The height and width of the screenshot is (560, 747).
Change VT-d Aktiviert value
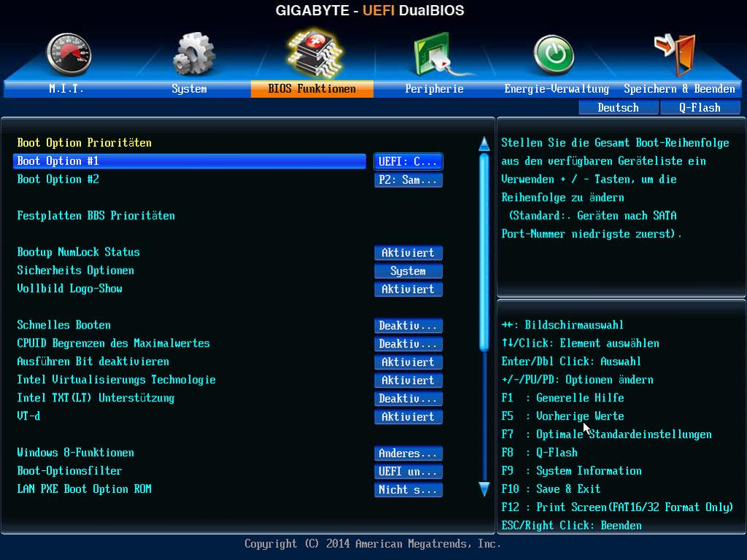[408, 417]
